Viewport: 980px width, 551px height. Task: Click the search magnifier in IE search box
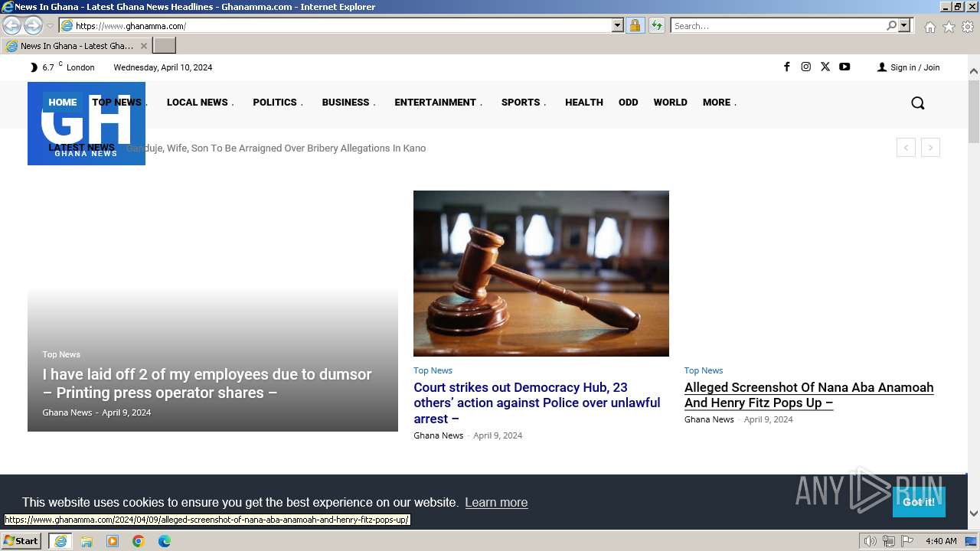pos(891,26)
